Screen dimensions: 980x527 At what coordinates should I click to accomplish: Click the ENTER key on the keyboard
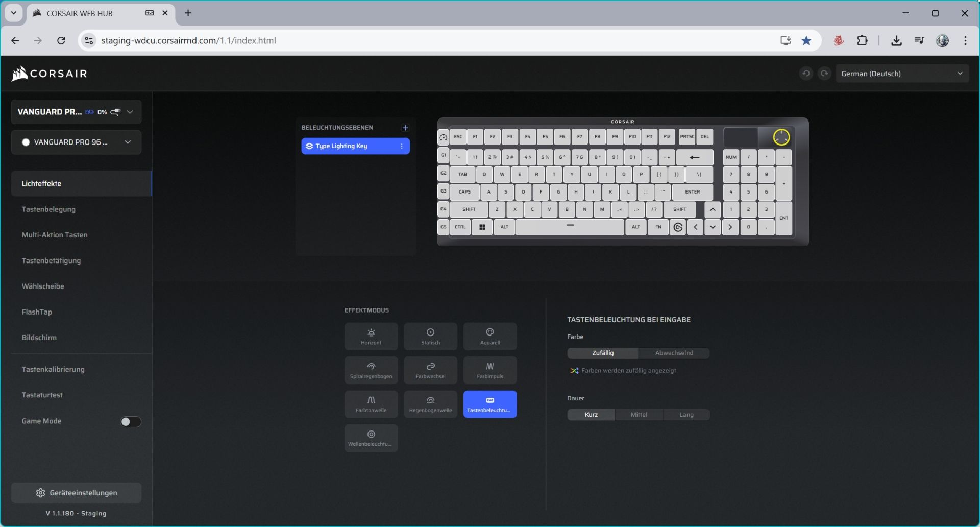(x=693, y=192)
